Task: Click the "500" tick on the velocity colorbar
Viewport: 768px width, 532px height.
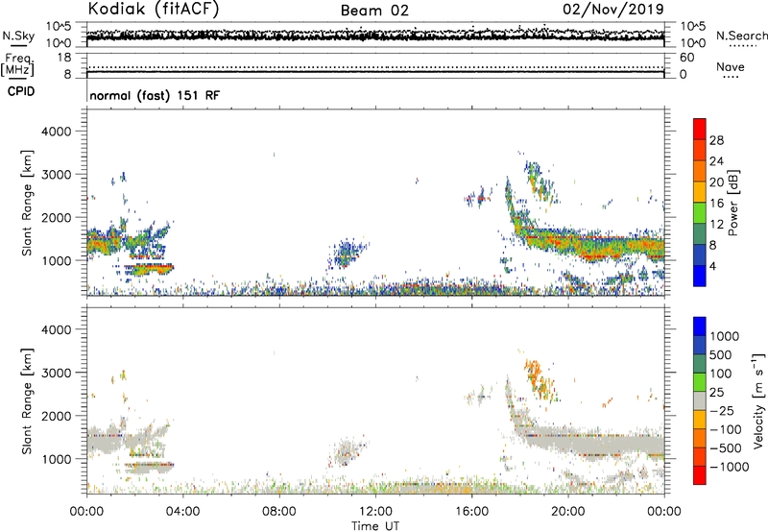Action: point(721,355)
